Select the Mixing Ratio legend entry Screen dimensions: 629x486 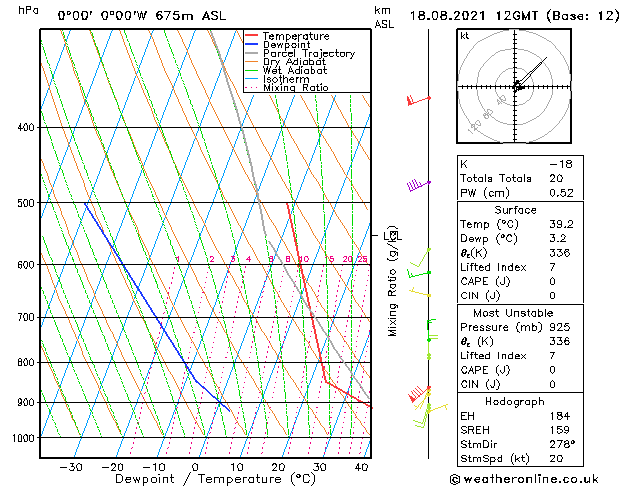tap(295, 88)
